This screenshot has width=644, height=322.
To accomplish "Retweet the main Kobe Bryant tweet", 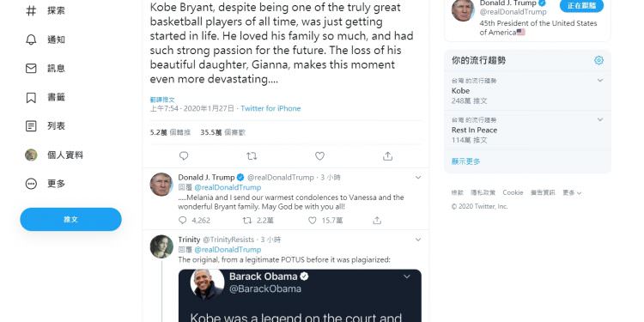I will [252, 156].
